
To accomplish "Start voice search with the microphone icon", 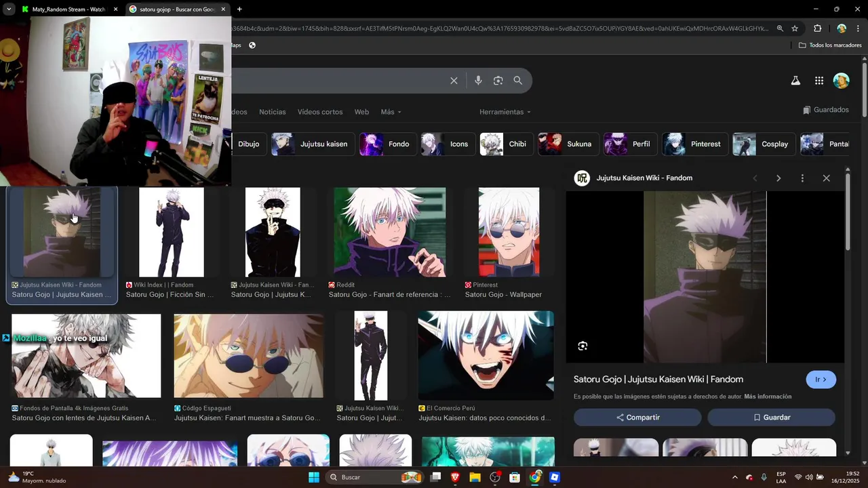I will point(478,81).
